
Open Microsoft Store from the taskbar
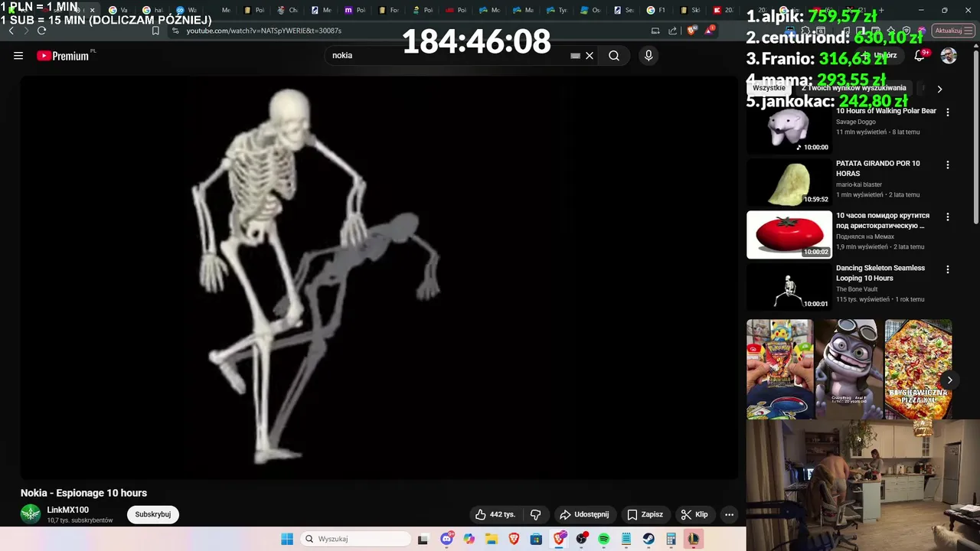point(536,539)
